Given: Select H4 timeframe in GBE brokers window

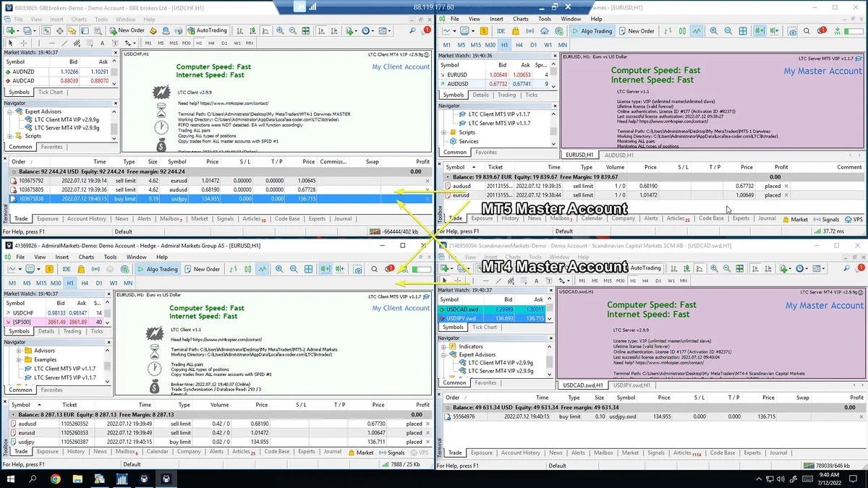Looking at the screenshot, I should 211,43.
